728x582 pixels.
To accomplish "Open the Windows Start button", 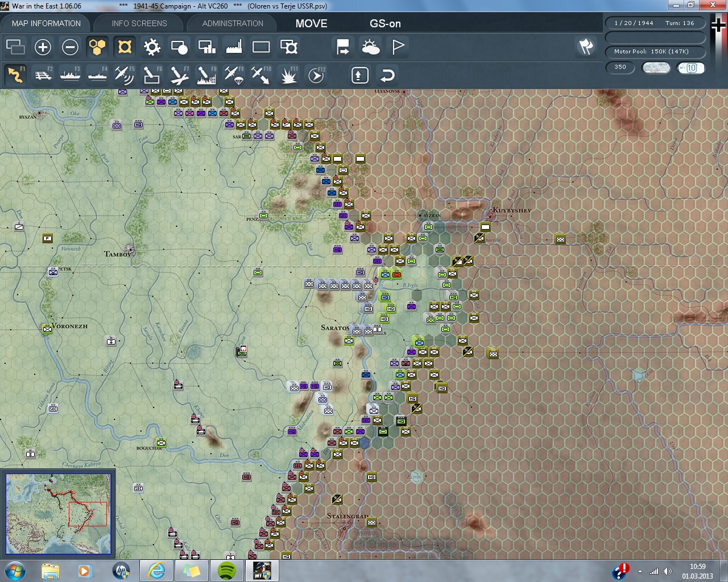I will [15, 571].
